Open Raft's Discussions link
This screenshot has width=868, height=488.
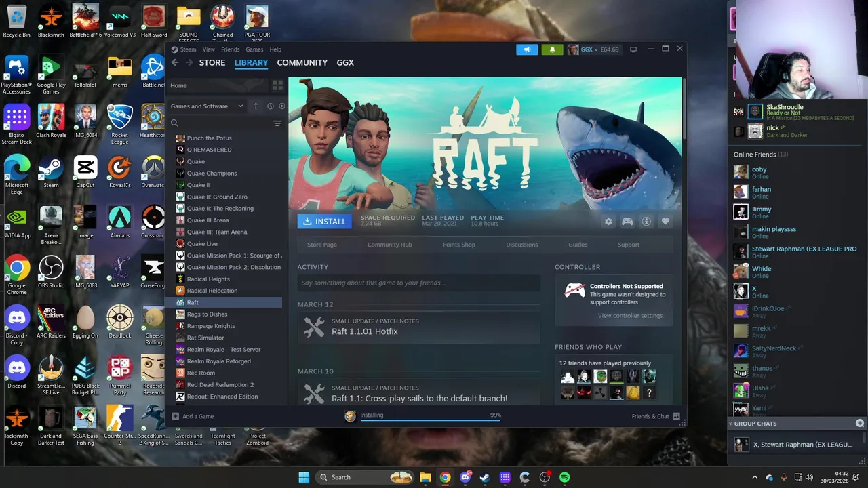(522, 245)
